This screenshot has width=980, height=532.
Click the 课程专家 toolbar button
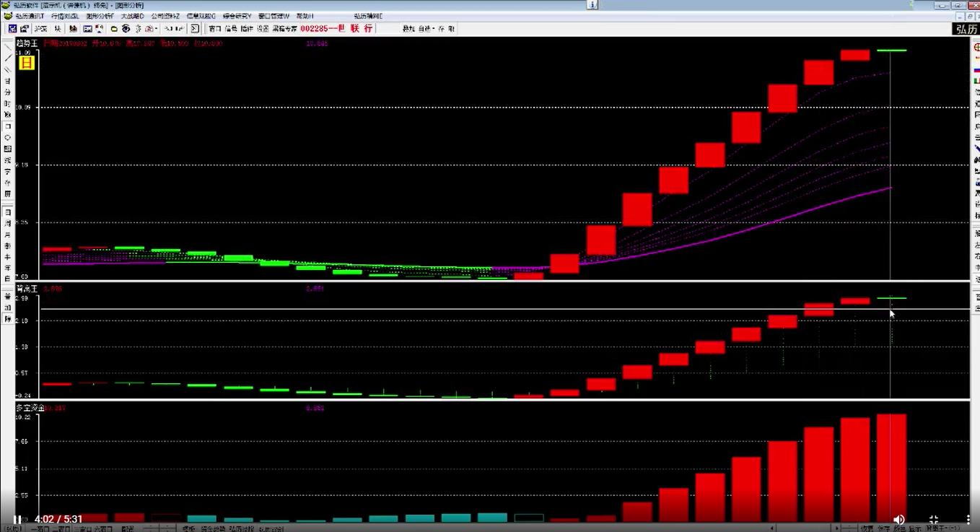tap(284, 29)
